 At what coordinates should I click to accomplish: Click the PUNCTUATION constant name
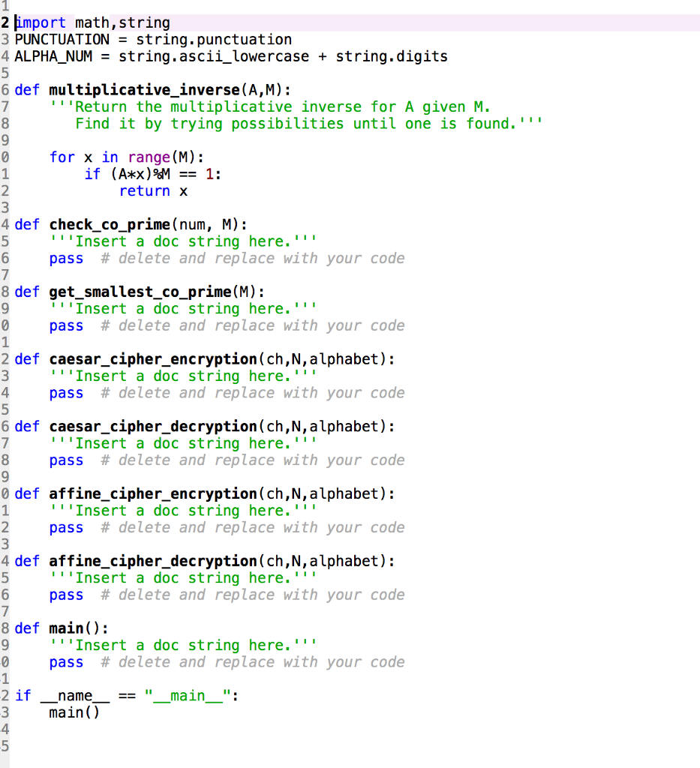pos(62,39)
